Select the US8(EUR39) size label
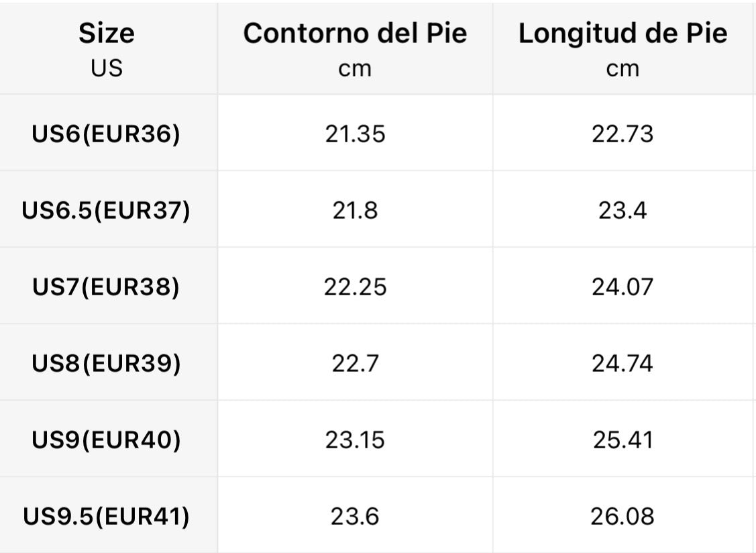 pyautogui.click(x=107, y=364)
